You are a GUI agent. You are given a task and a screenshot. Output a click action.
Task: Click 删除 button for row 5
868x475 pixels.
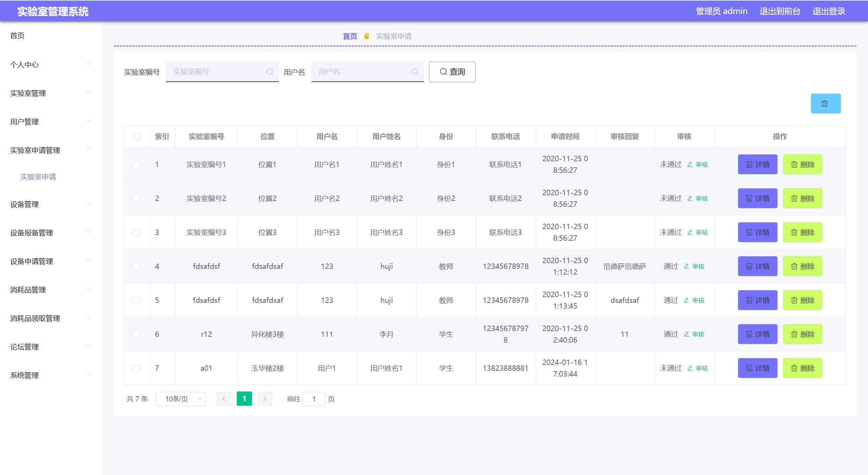[x=802, y=300]
